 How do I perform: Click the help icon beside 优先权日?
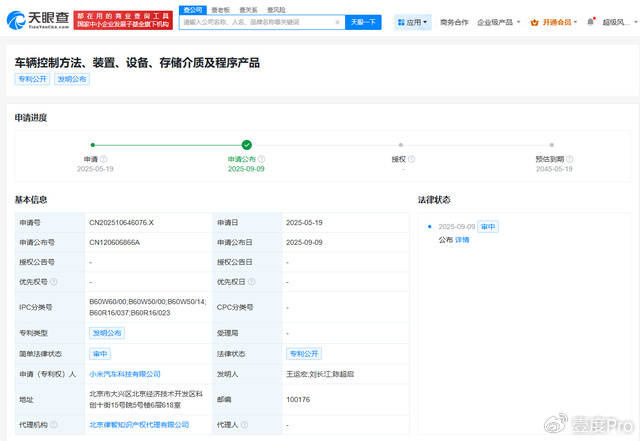point(251,282)
